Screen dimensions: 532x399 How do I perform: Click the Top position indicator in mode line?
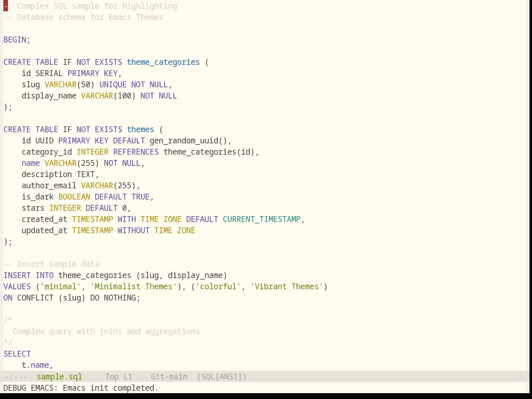(x=112, y=377)
